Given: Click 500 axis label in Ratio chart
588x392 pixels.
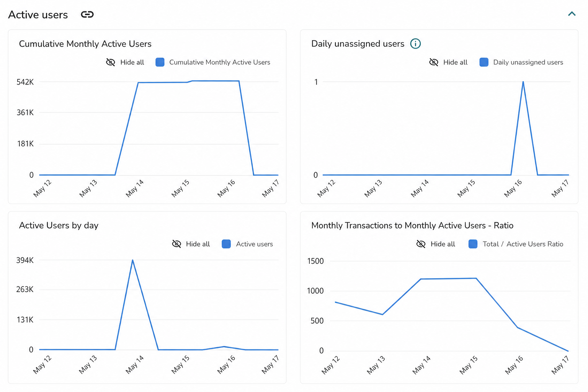Looking at the screenshot, I should coord(317,321).
